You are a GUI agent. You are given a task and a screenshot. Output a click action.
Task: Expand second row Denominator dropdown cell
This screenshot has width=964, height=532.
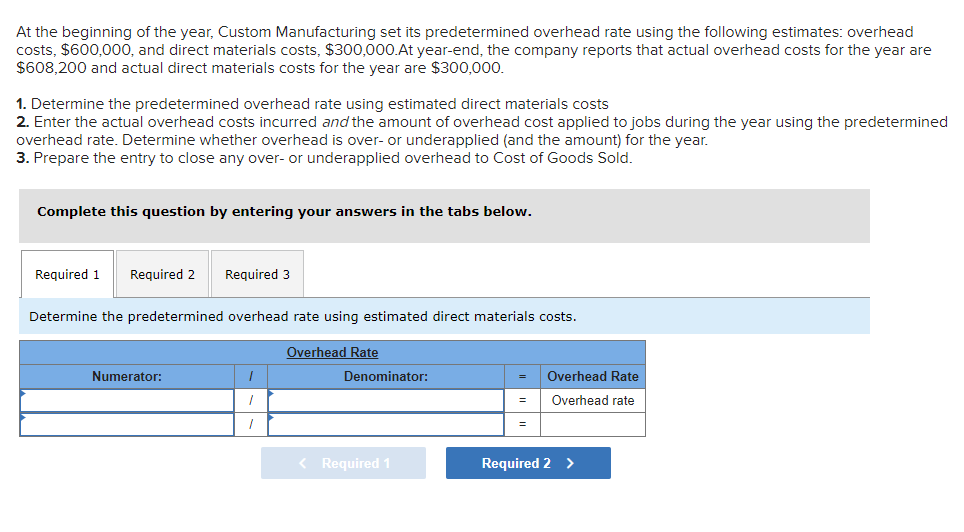(x=385, y=424)
